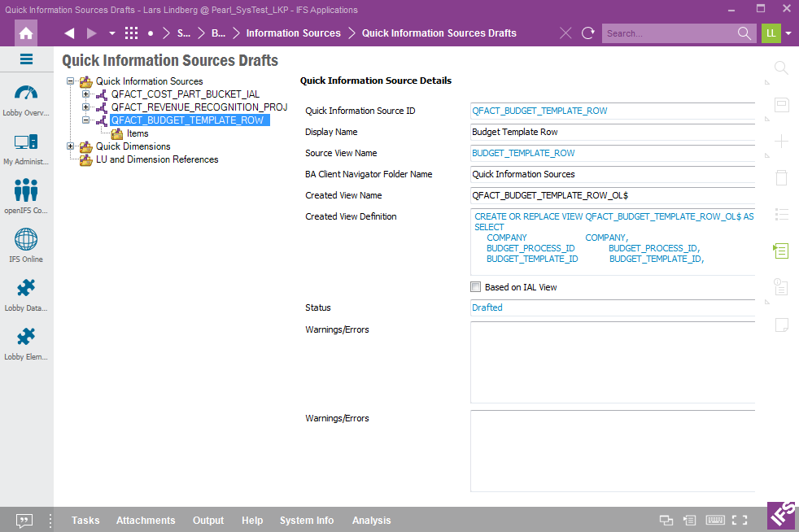Click the refresh icon in the navigation bar
799x532 pixels.
[x=587, y=33]
